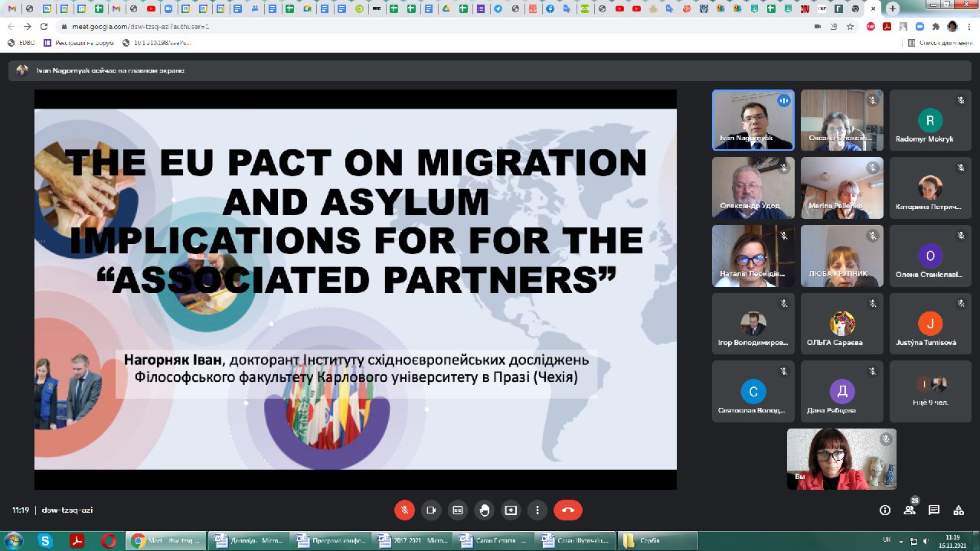Image resolution: width=980 pixels, height=551 pixels.
Task: Open meeting details info icon
Action: click(885, 510)
